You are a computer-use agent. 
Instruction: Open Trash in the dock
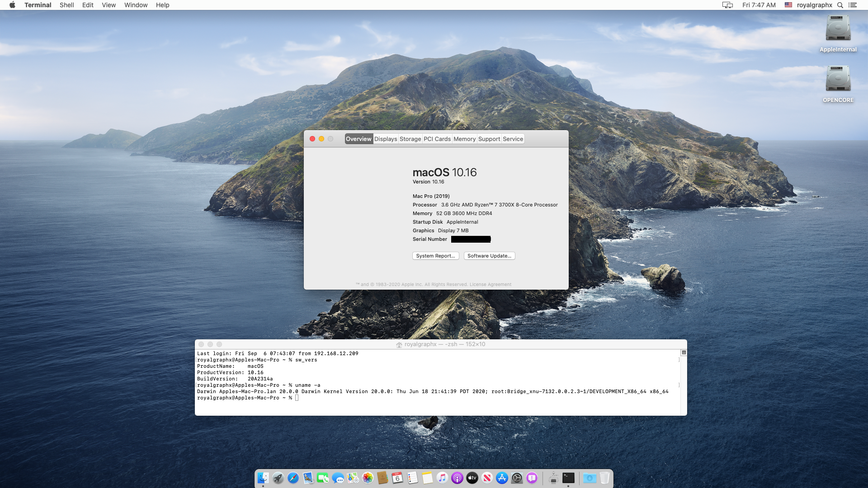click(604, 478)
